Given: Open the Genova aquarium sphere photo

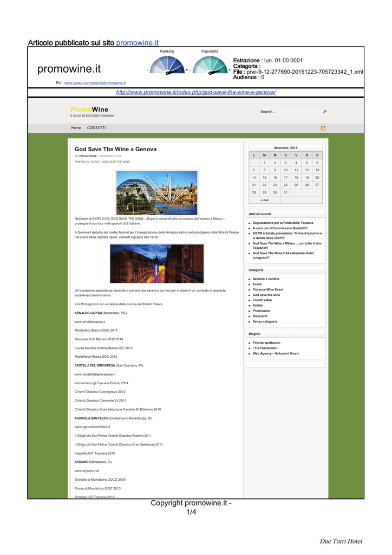Looking at the screenshot, I should tap(157, 192).
